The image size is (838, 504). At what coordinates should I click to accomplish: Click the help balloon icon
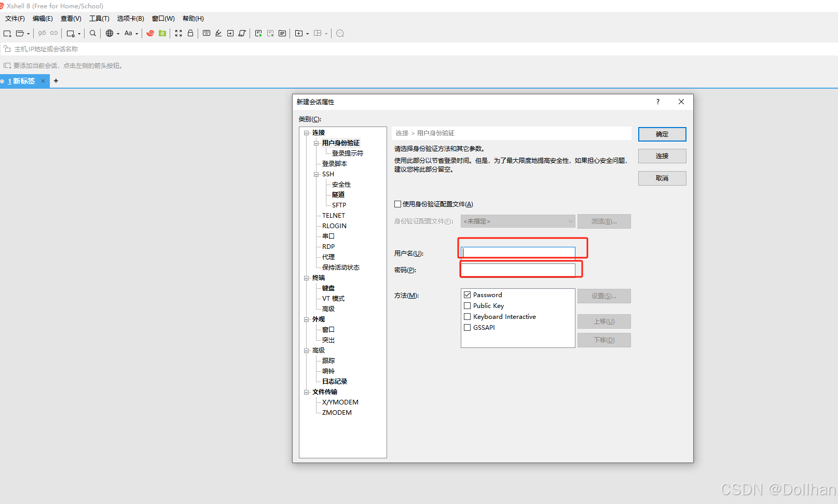339,33
